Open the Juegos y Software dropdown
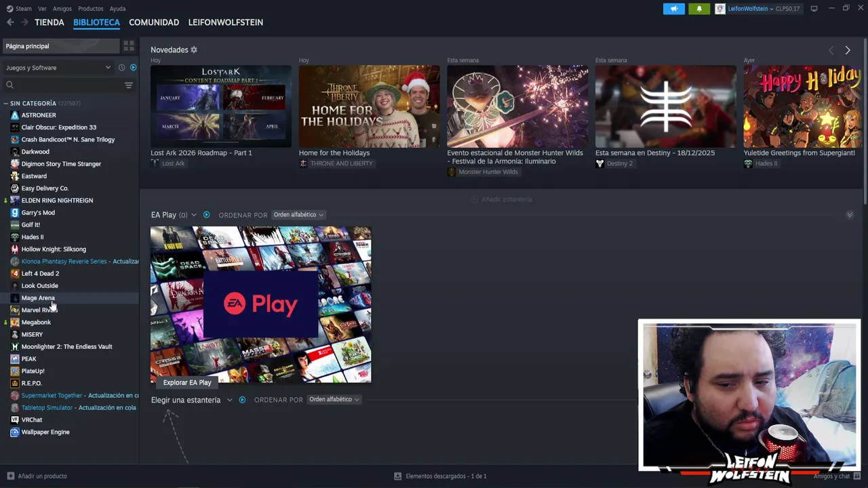Viewport: 868px width, 488px height. 58,68
